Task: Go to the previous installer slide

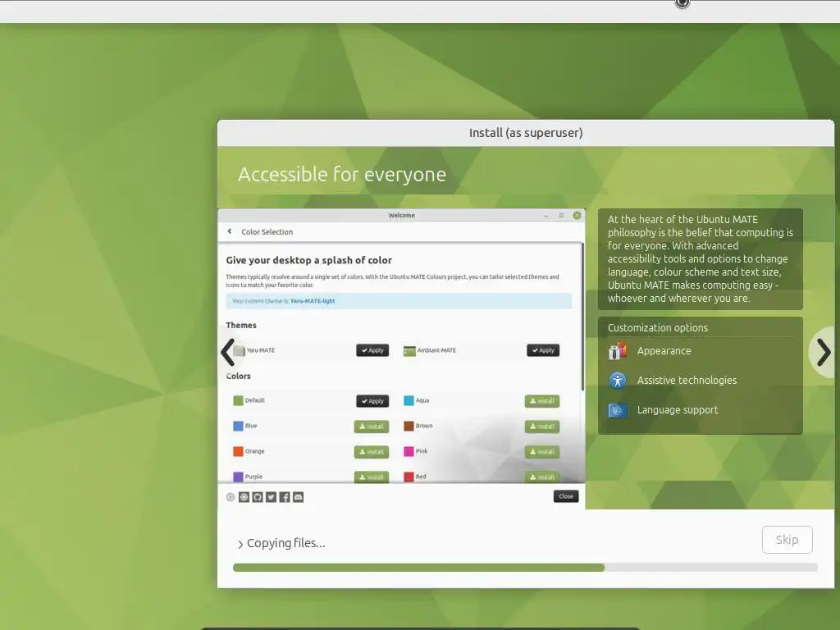Action: tap(228, 352)
